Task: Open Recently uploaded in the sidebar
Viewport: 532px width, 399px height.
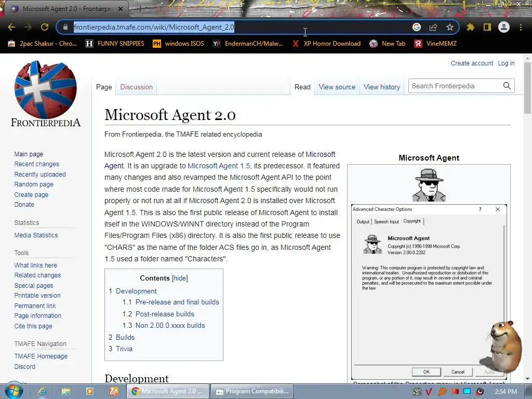Action: pyautogui.click(x=40, y=174)
